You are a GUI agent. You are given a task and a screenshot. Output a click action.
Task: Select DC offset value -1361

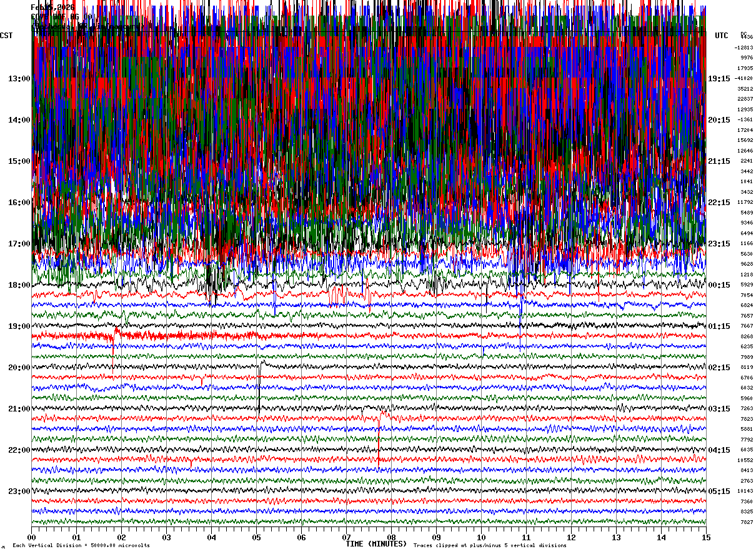tap(745, 119)
